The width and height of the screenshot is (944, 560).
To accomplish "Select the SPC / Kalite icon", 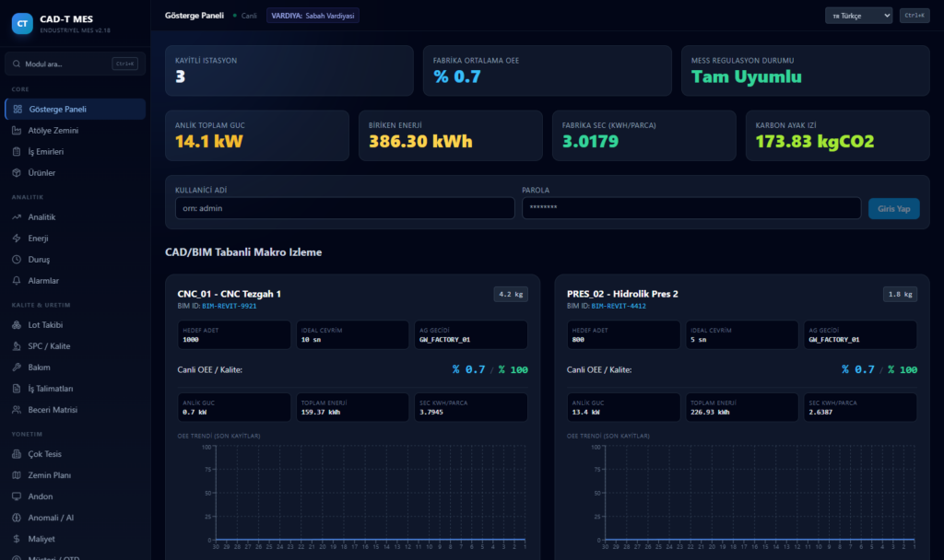I will pyautogui.click(x=17, y=346).
